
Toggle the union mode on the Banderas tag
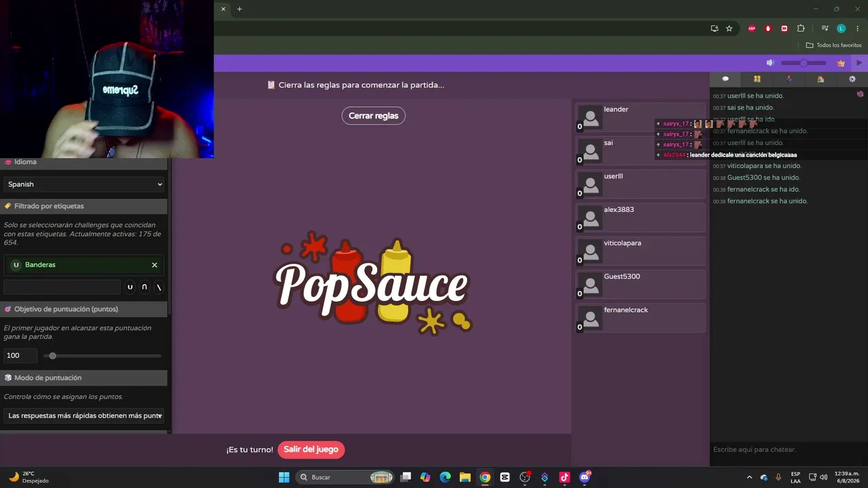click(x=16, y=265)
